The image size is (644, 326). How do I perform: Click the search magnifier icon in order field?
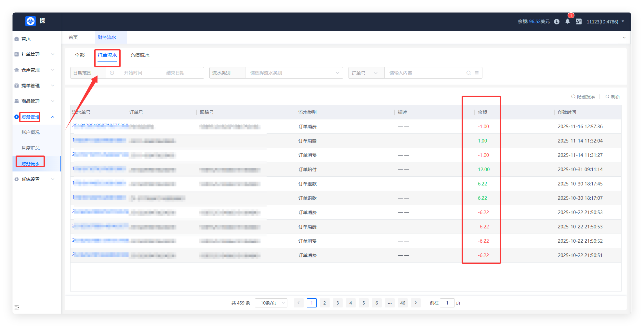click(468, 73)
